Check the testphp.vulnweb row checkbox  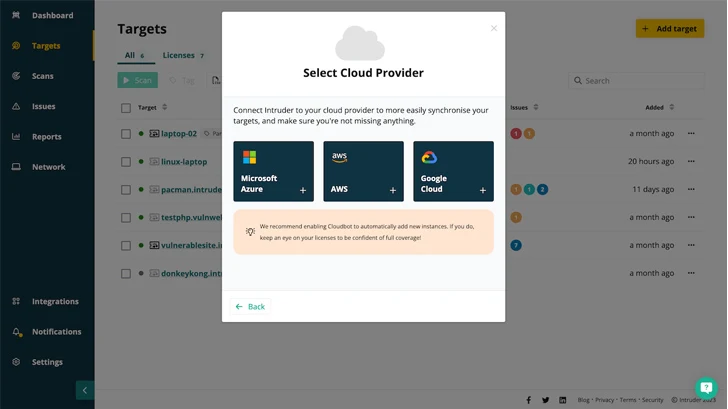(x=126, y=217)
